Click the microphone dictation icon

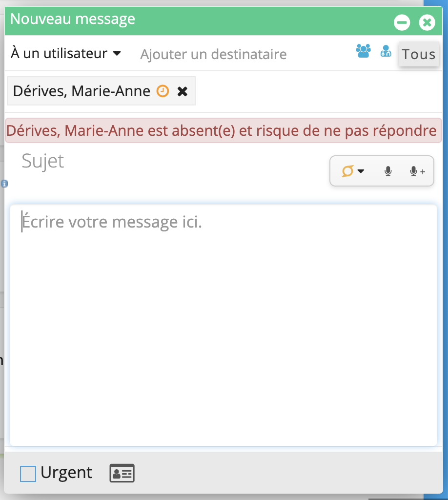388,171
